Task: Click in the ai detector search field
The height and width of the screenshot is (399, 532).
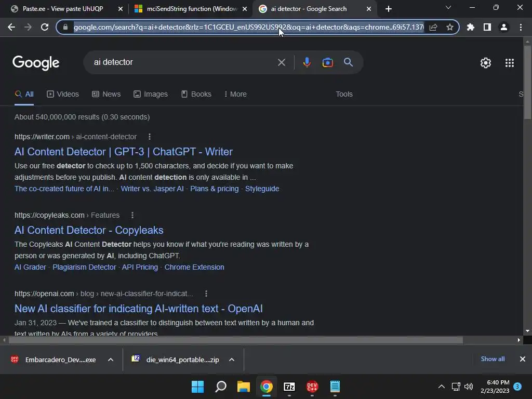Action: point(183,62)
